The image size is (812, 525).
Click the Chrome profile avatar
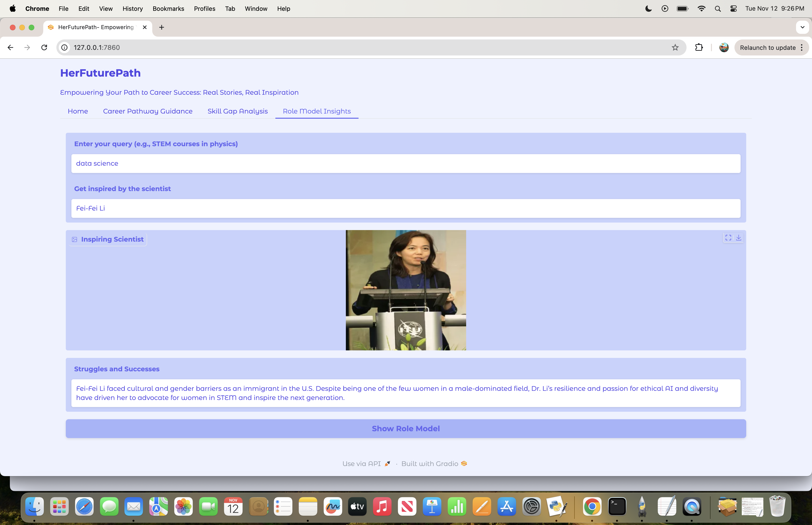[x=724, y=47]
